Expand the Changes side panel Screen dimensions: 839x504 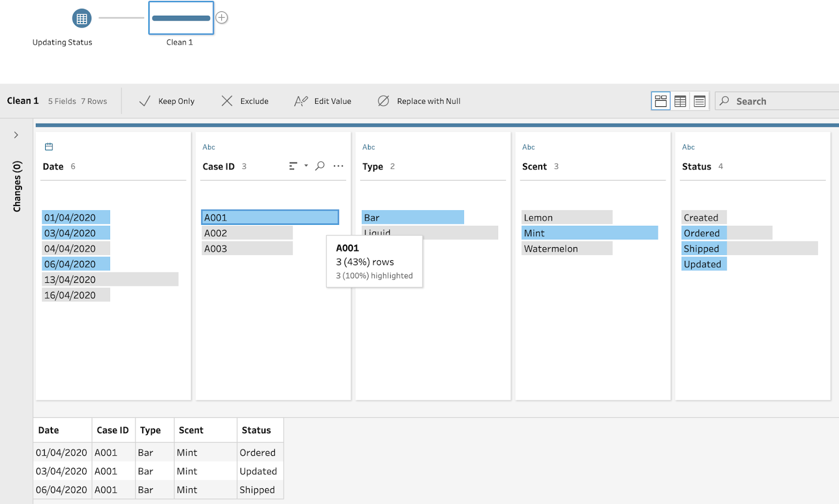tap(16, 135)
